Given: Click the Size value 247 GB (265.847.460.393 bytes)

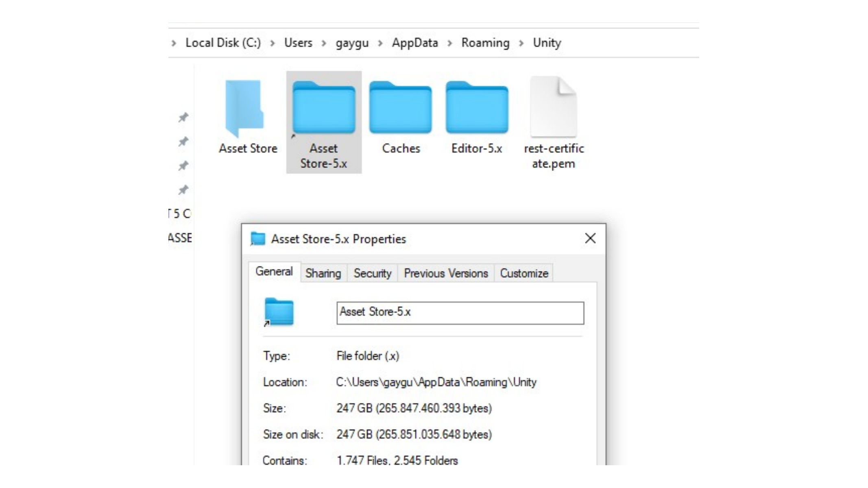Looking at the screenshot, I should click(x=414, y=408).
